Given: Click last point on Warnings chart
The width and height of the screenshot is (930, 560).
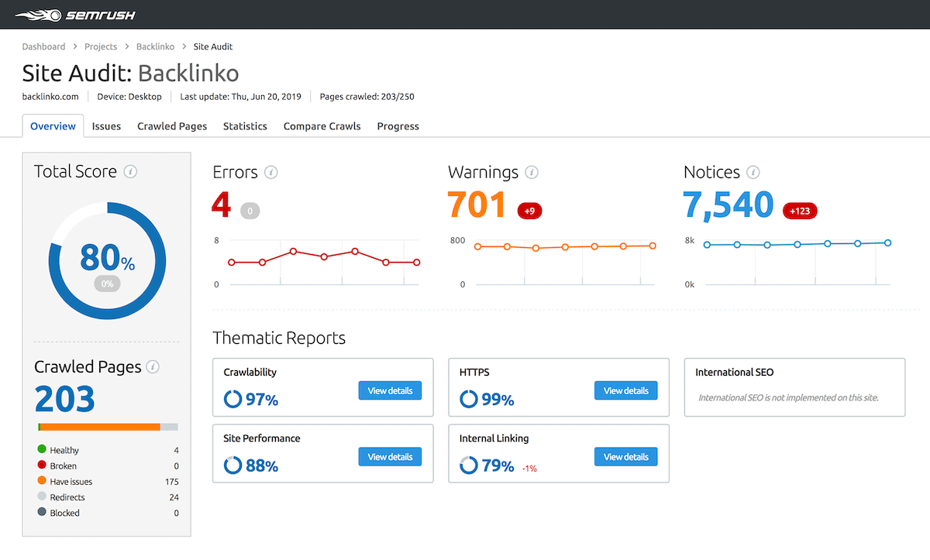Looking at the screenshot, I should click(653, 246).
